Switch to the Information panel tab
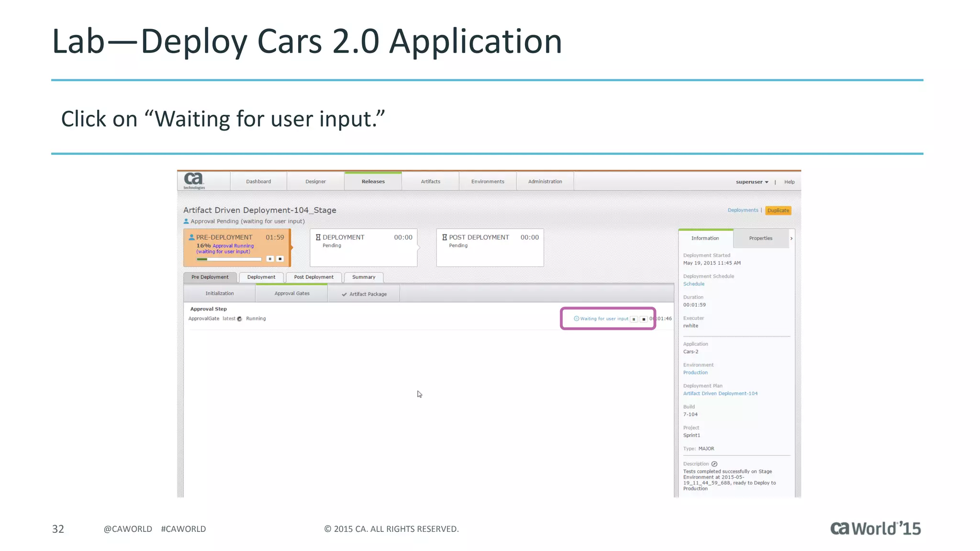980x551 pixels. [x=705, y=238]
